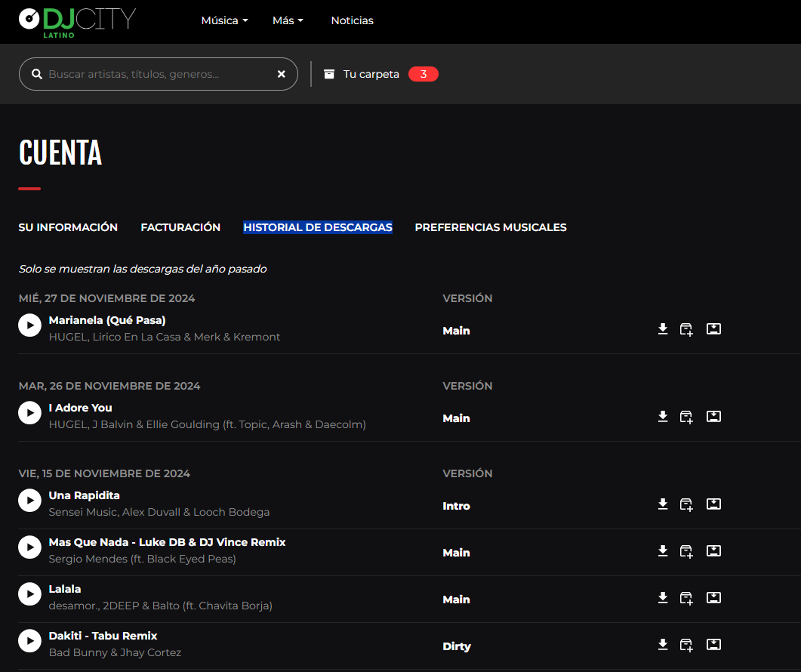The image size is (801, 672).
Task: Click the date MIÉ, 27 DE NOVIEMBRE DE 2024
Action: (106, 298)
